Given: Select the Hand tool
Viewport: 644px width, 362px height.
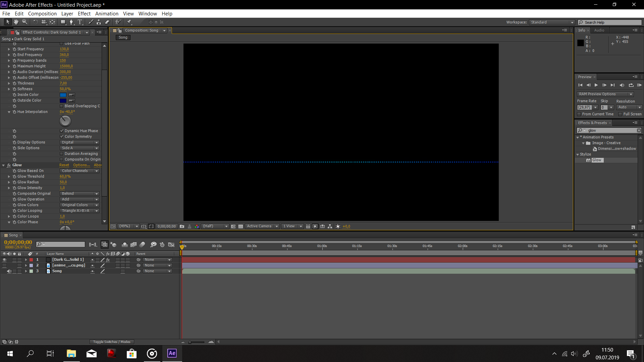Looking at the screenshot, I should [16, 22].
